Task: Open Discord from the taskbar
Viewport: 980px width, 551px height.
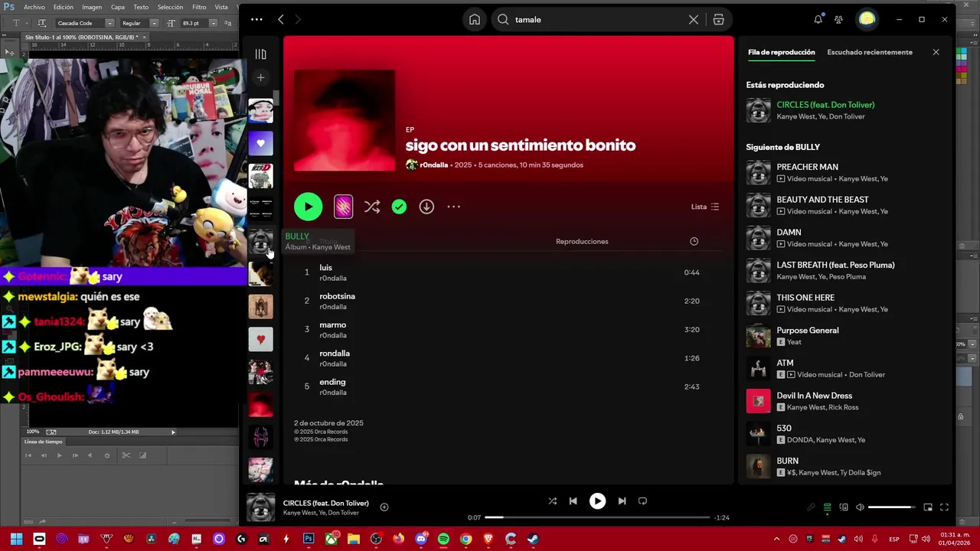Action: [421, 539]
